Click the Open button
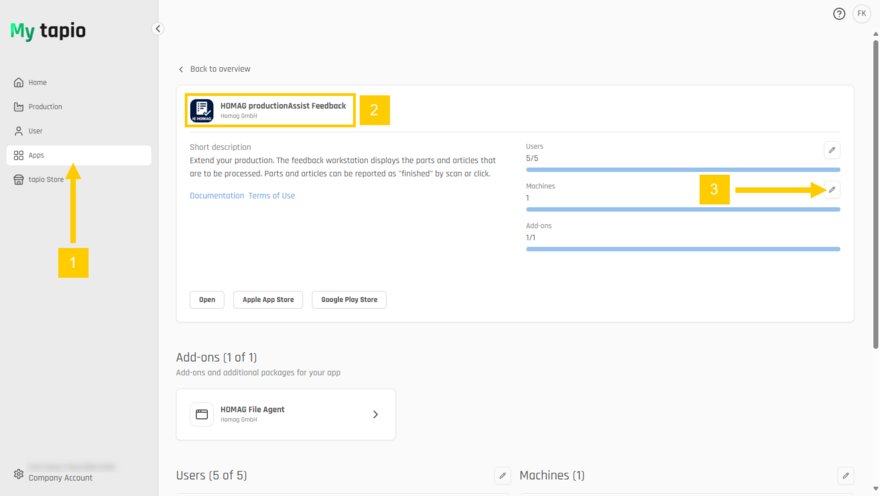880x496 pixels. 207,300
